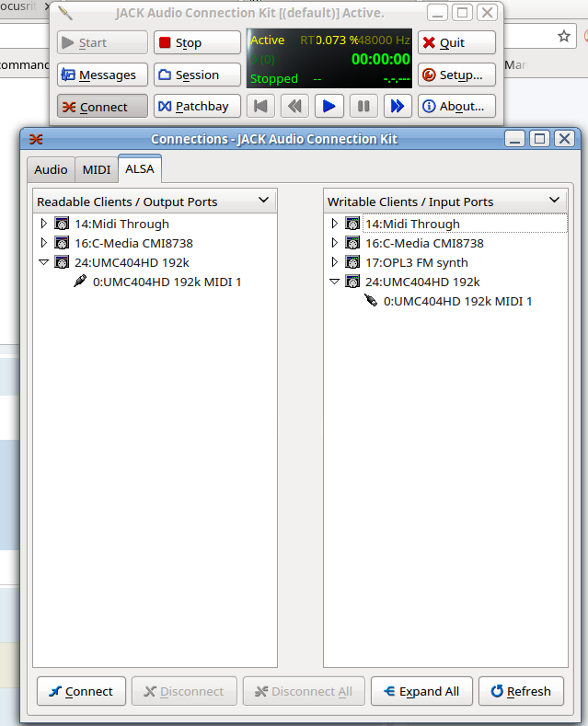Select the ALSA tab

(139, 168)
